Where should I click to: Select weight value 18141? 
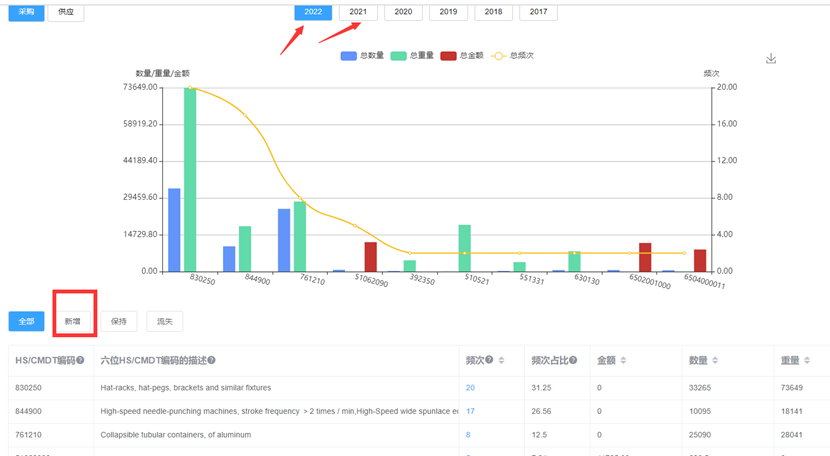coord(792,411)
